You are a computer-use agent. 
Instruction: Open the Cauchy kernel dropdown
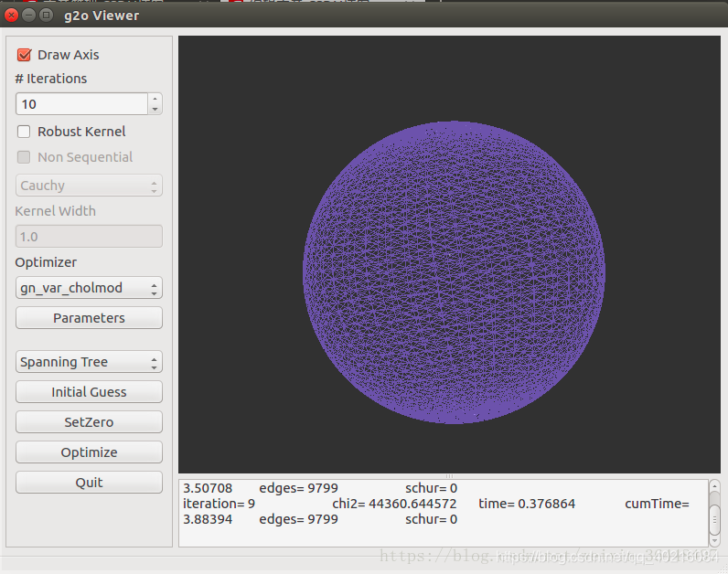pyautogui.click(x=89, y=186)
